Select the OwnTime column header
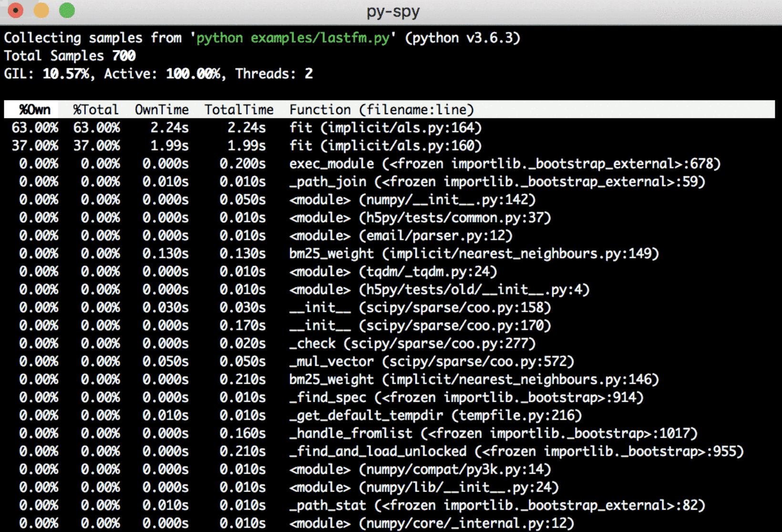 point(162,110)
